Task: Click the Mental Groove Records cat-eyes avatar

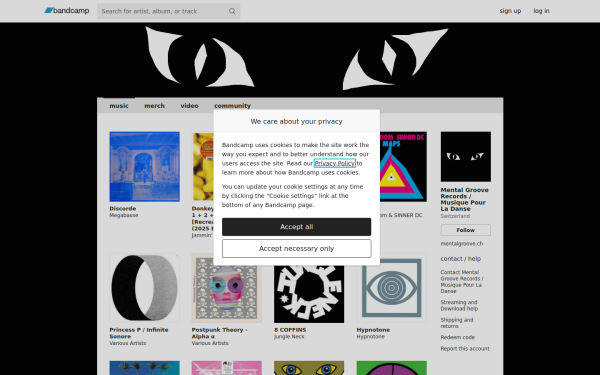Action: (x=466, y=157)
